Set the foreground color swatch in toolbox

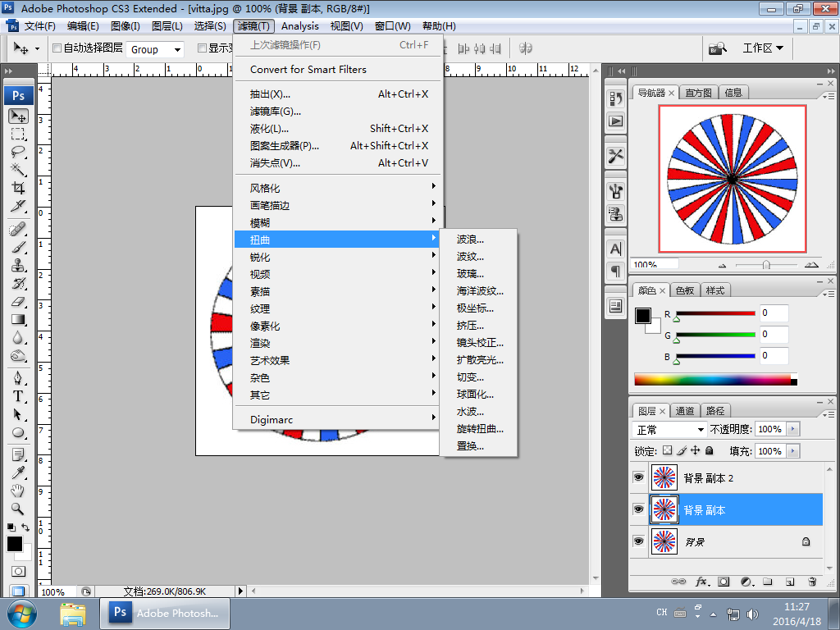tap(15, 544)
